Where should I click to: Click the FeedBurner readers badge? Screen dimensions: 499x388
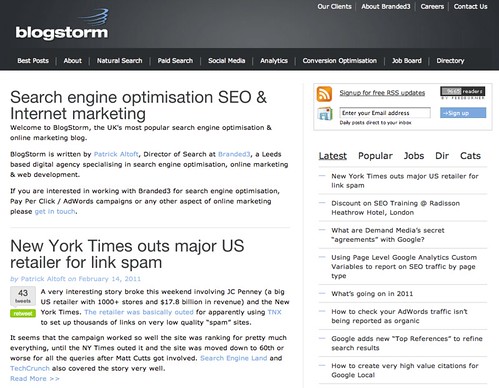coord(463,93)
